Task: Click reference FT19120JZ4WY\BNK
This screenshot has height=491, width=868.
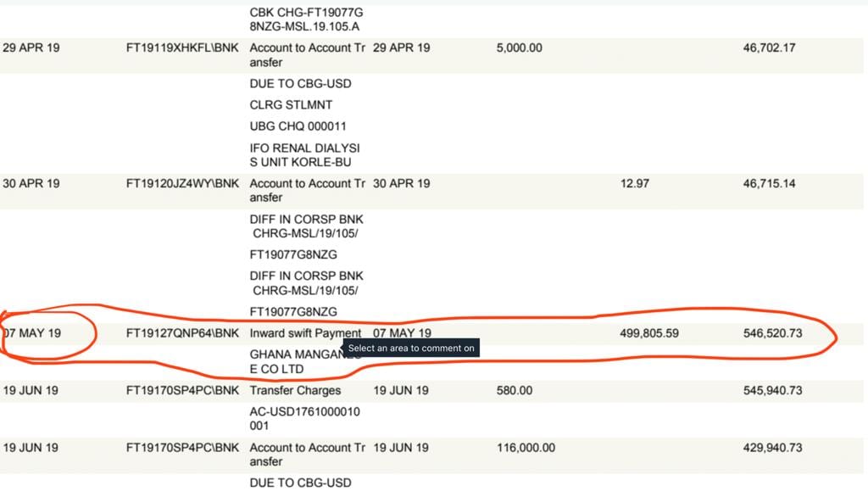Action: 182,183
